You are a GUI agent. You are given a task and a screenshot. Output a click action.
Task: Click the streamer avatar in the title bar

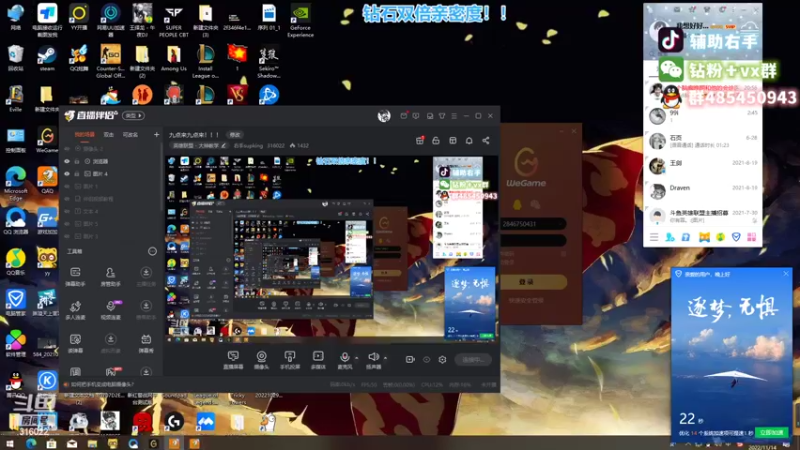384,116
